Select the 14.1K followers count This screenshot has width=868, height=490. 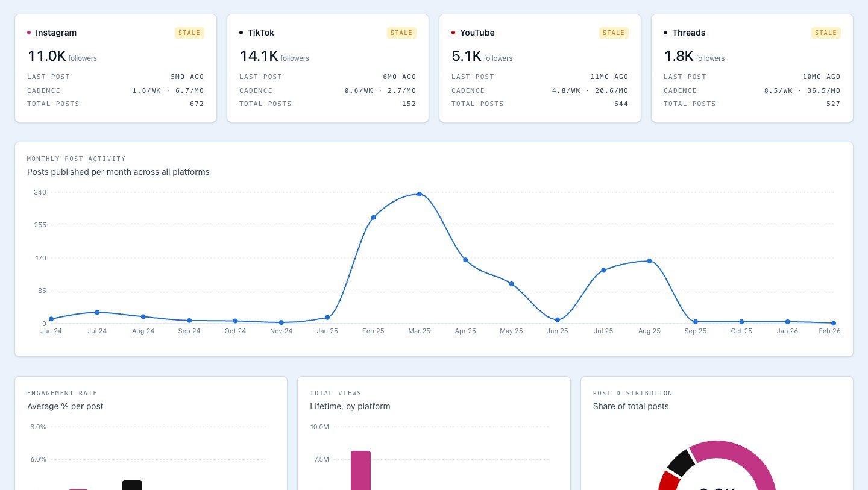(x=259, y=56)
